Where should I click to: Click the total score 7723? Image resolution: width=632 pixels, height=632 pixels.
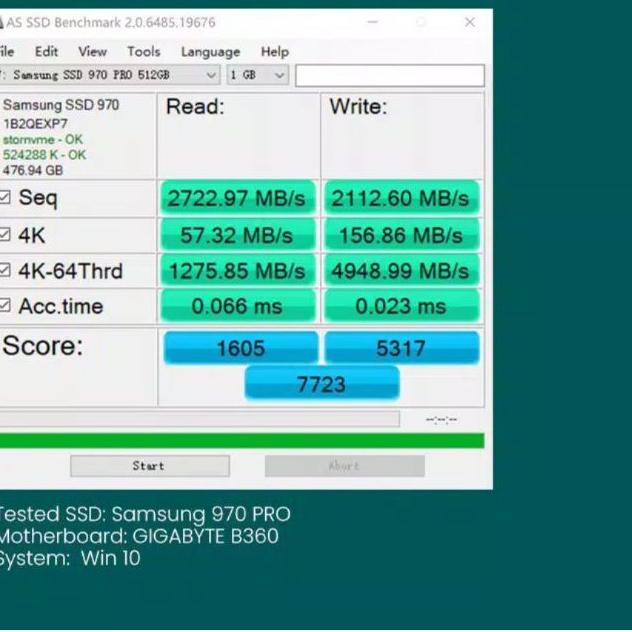(322, 384)
